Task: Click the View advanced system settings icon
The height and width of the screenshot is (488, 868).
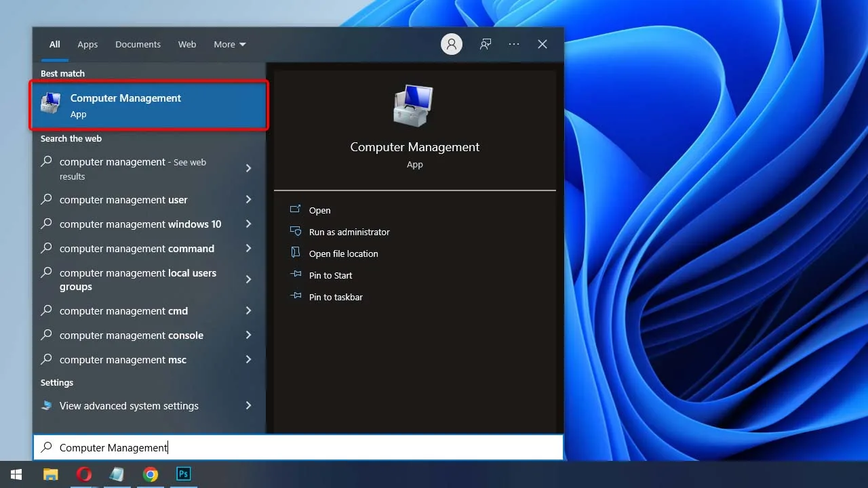Action: coord(47,405)
